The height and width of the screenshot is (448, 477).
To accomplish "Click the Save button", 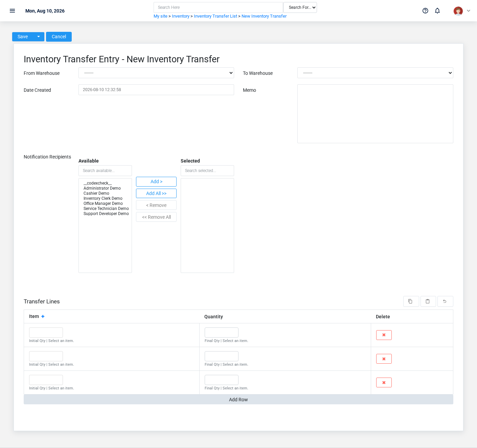I will (23, 37).
